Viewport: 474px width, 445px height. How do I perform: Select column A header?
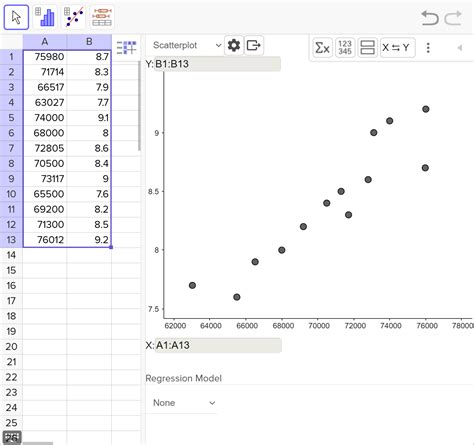coord(45,42)
